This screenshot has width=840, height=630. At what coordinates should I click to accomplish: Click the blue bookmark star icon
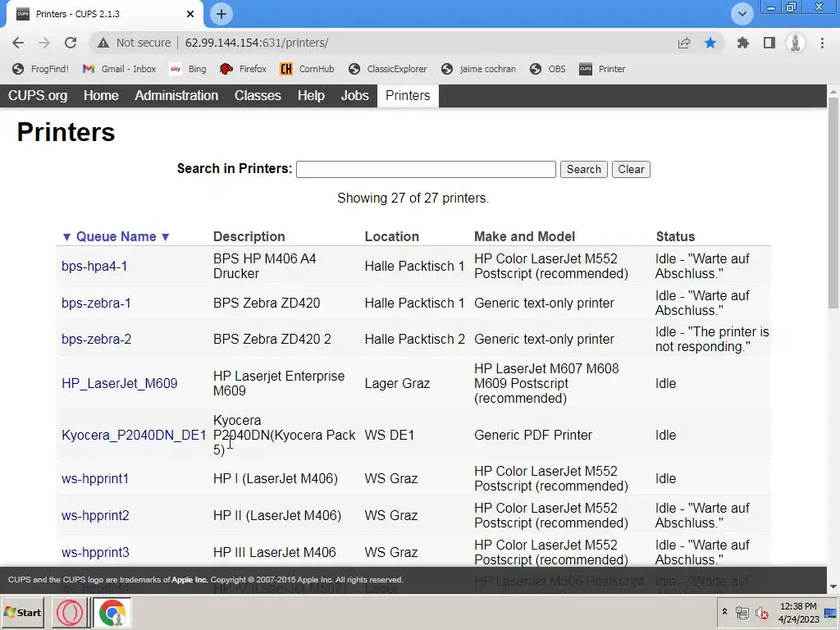[710, 43]
